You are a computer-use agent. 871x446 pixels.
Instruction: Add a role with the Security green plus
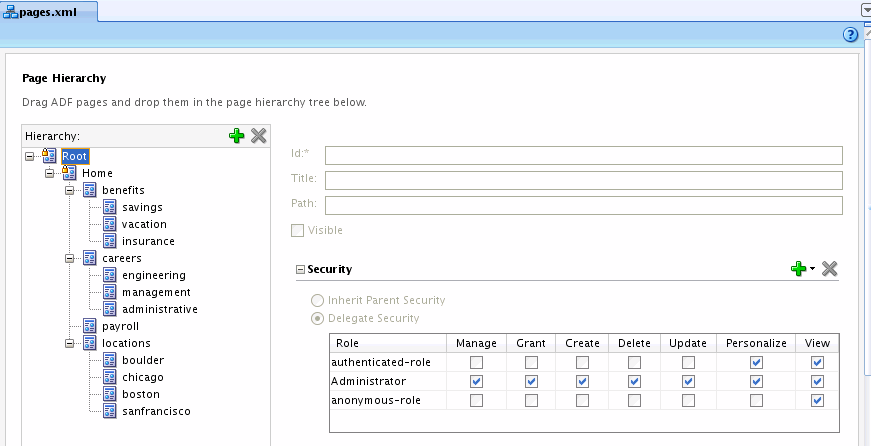point(798,269)
